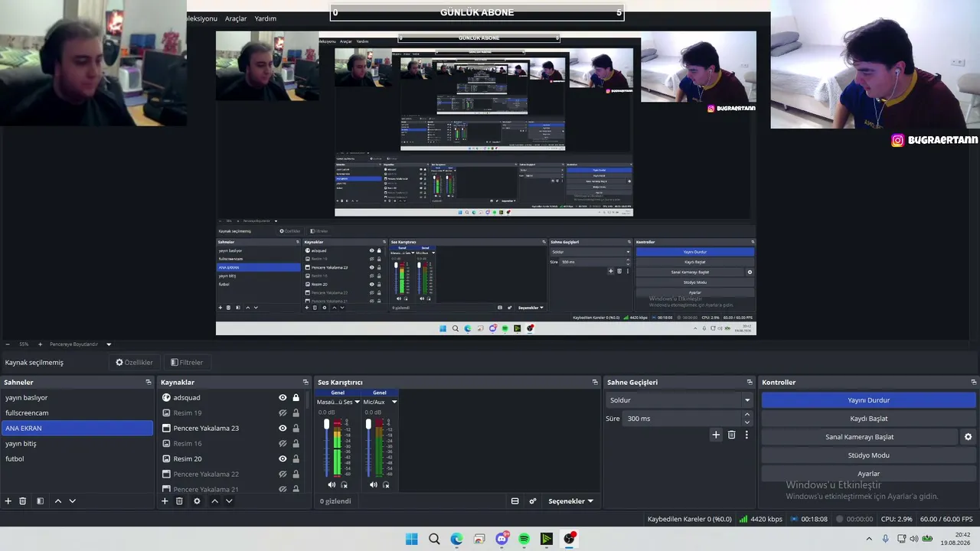This screenshot has width=980, height=551.
Task: Open virtual camera settings gear
Action: click(968, 437)
